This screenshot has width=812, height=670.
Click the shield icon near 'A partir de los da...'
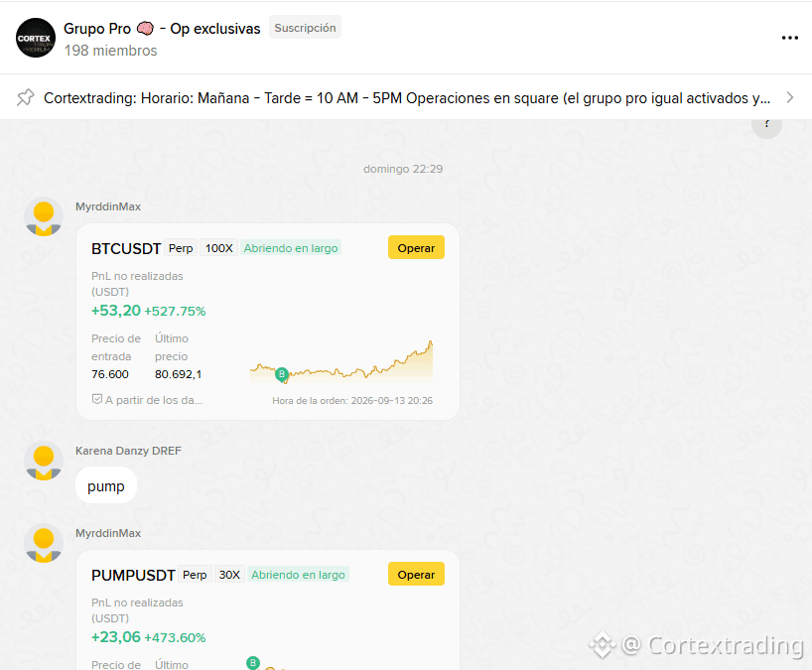click(x=97, y=399)
